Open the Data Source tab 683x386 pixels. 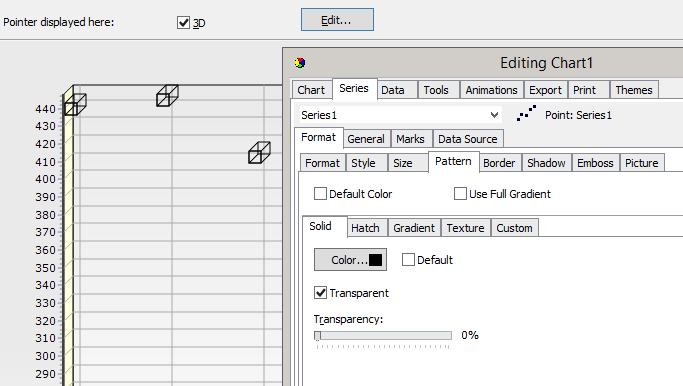[x=468, y=139]
